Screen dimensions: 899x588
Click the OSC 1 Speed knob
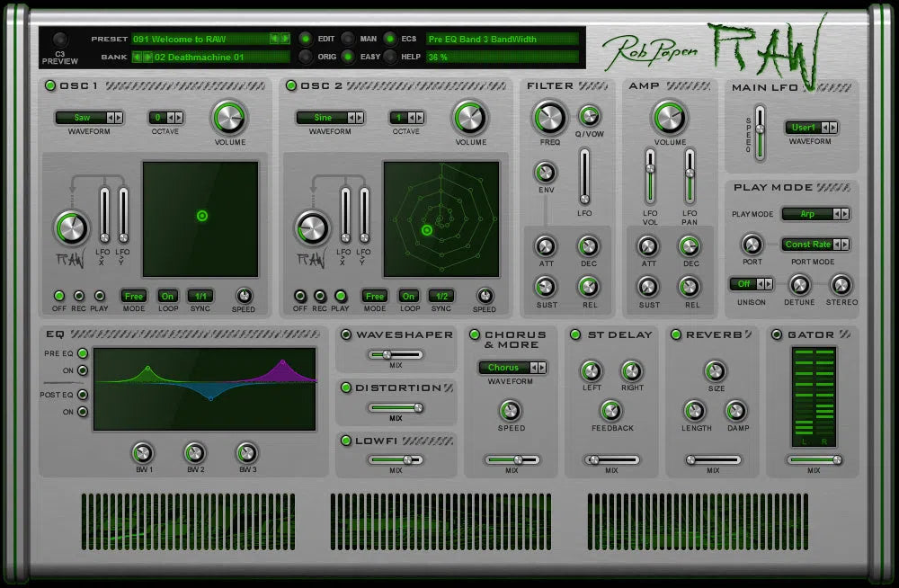(x=245, y=295)
